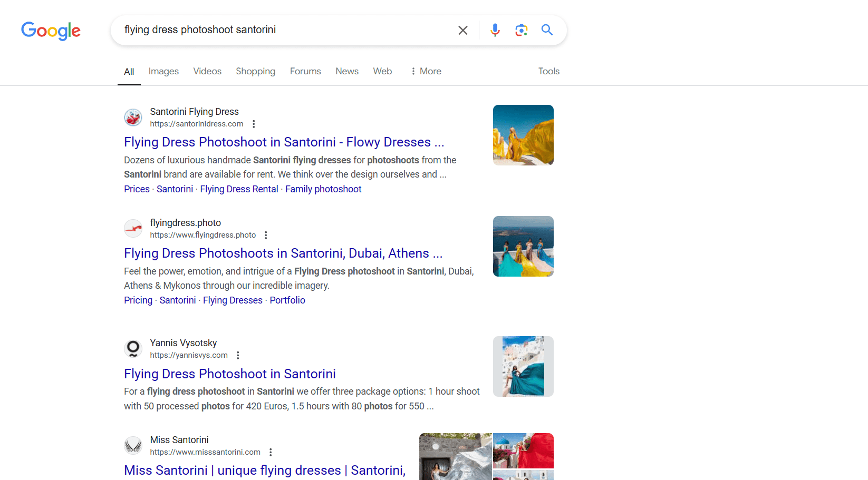Open options menu for misssantorini.com result
The height and width of the screenshot is (480, 868).
coord(271,453)
